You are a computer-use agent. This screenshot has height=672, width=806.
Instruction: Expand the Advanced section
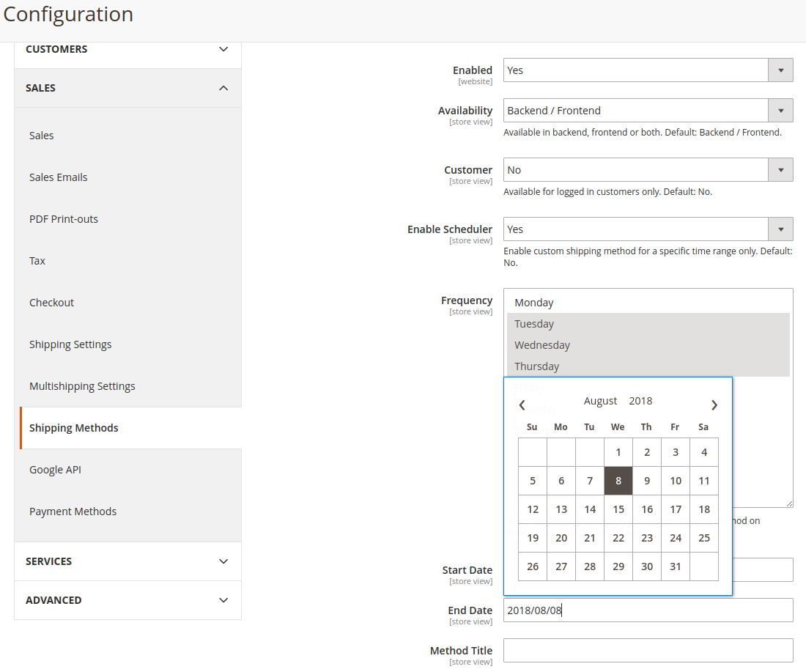(127, 600)
